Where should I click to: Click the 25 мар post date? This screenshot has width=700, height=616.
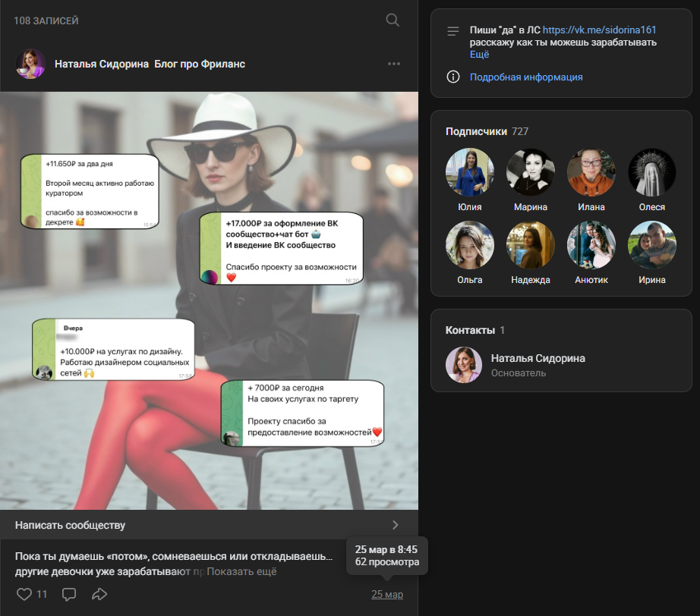(387, 594)
